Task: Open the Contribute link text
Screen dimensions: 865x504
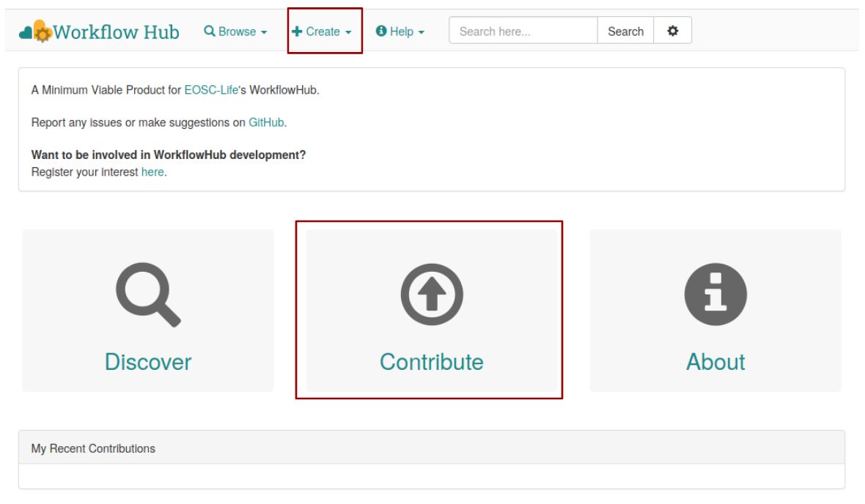Action: pyautogui.click(x=432, y=363)
